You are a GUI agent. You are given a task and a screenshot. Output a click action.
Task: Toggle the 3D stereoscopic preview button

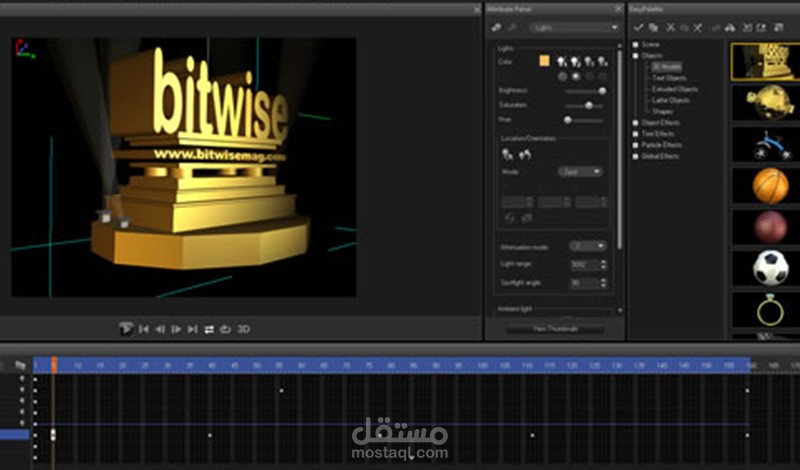click(x=244, y=329)
